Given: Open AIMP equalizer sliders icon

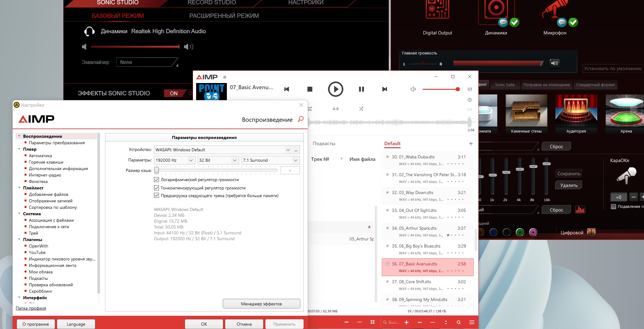Looking at the screenshot, I should 470,89.
